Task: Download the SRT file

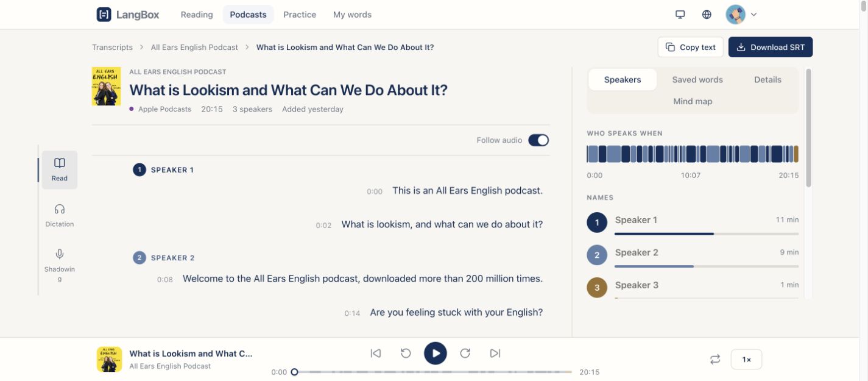Action: pyautogui.click(x=771, y=47)
